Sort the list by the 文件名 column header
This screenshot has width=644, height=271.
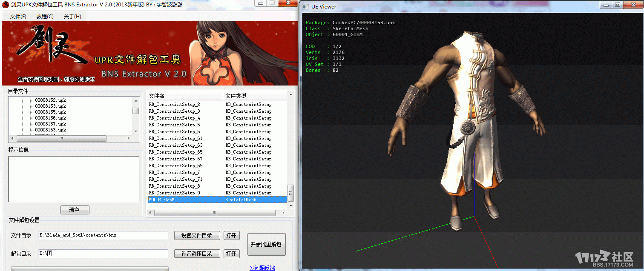185,96
